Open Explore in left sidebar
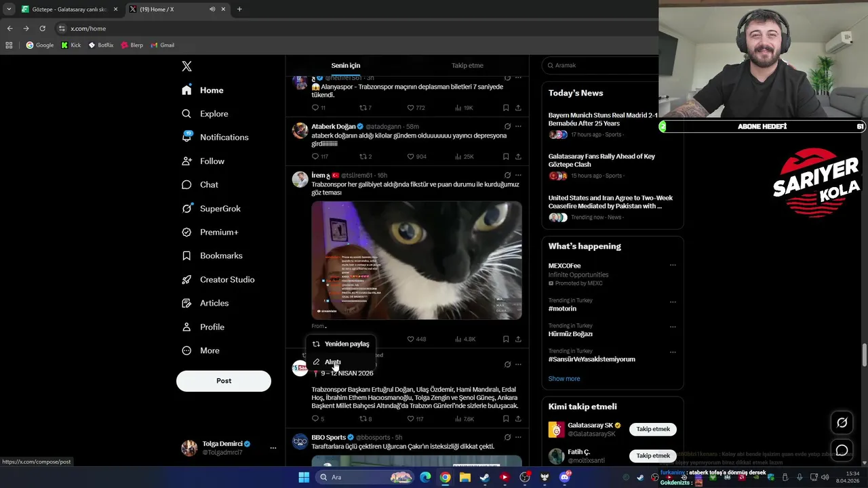The width and height of the screenshot is (868, 488). pyautogui.click(x=205, y=114)
